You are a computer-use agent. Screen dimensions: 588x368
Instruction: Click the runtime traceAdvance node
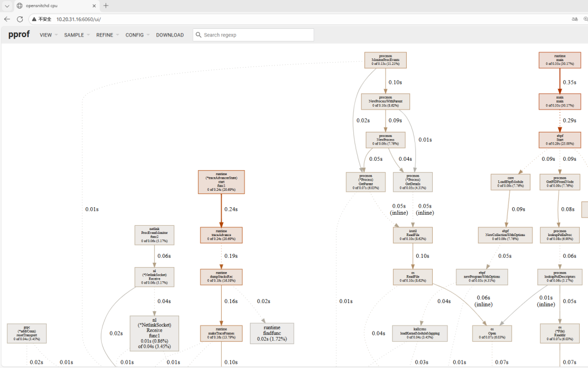221,235
